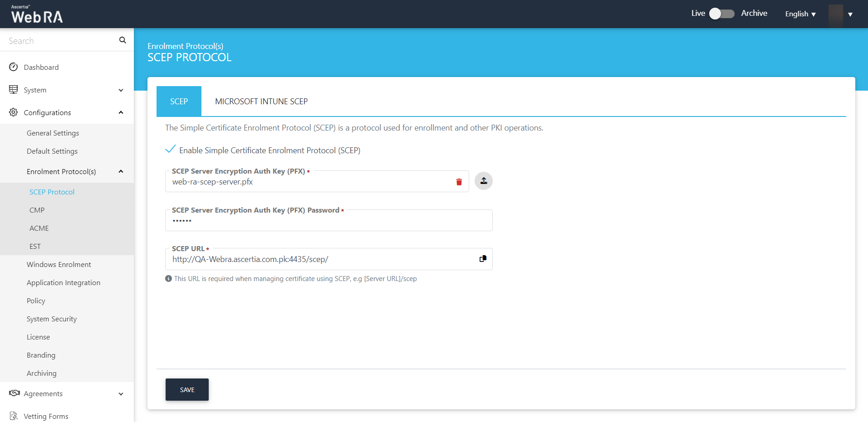Open the Policy page
Viewport: 868px width, 422px height.
pos(36,301)
